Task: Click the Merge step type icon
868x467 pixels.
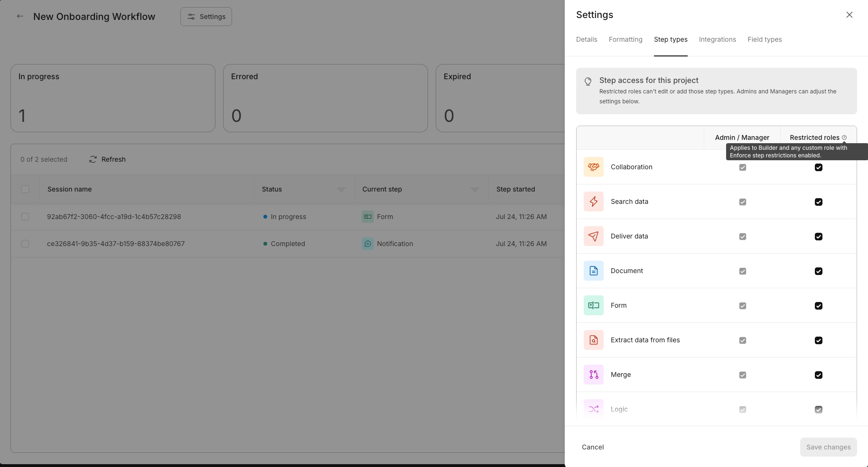Action: click(594, 375)
